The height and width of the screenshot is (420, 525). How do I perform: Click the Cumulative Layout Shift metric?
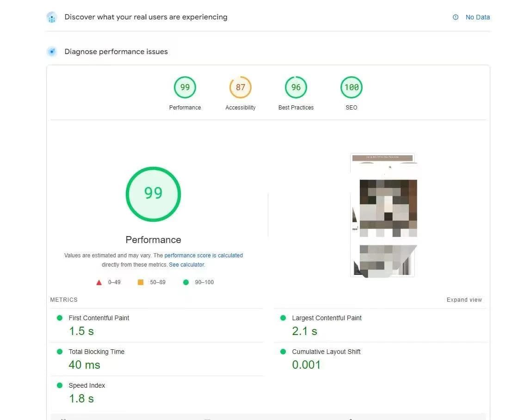pyautogui.click(x=326, y=352)
